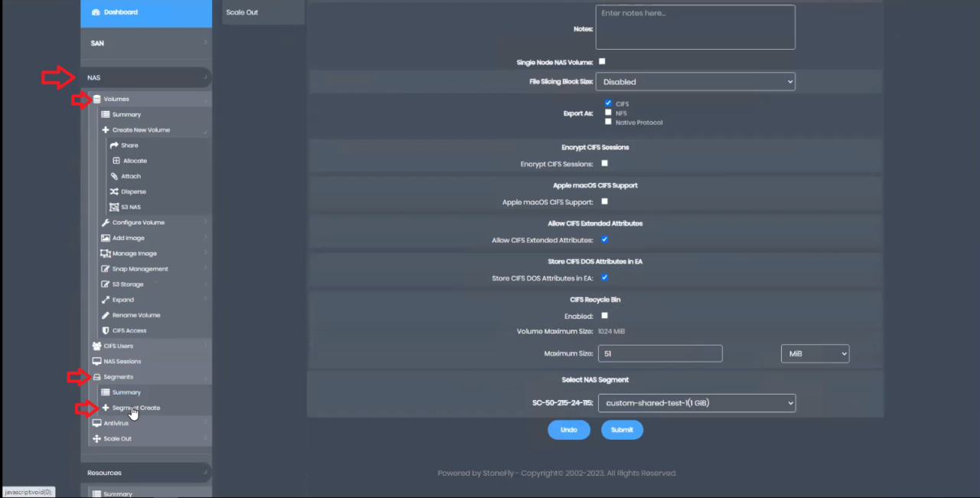
Task: Click the CIFS Access shield icon
Action: tap(105, 330)
